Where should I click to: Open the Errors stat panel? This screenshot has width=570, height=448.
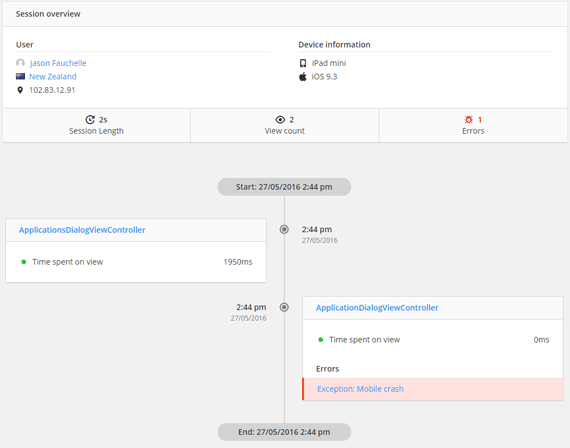(x=473, y=125)
